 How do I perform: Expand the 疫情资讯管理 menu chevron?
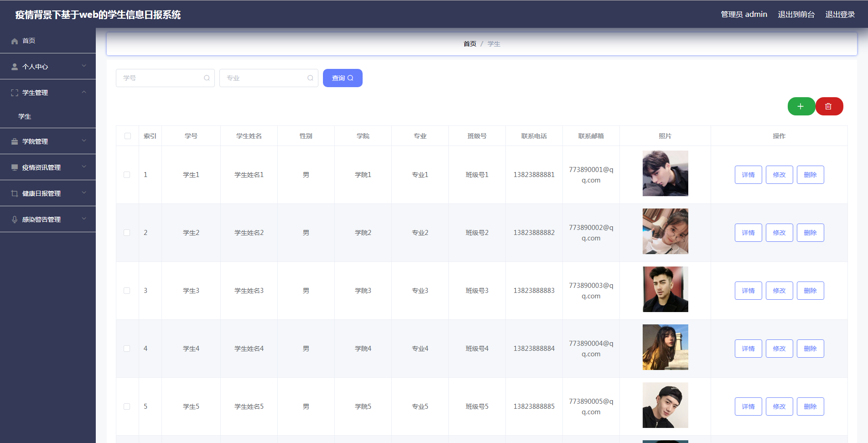pyautogui.click(x=84, y=167)
